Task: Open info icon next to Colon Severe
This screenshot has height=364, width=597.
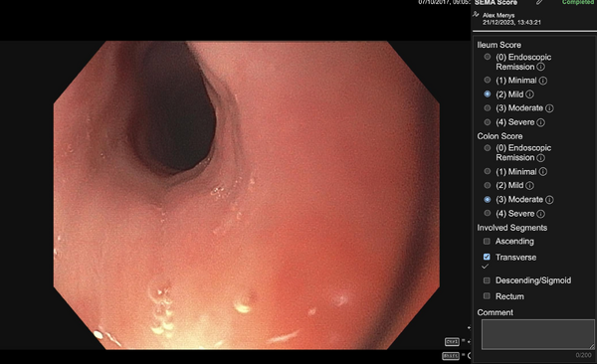Action: [x=540, y=214]
